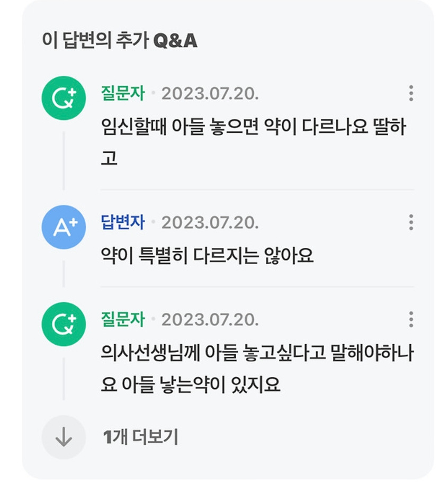The image size is (448, 494).
Task: Click the date above the 임신할때 아들 question
Action: [210, 94]
